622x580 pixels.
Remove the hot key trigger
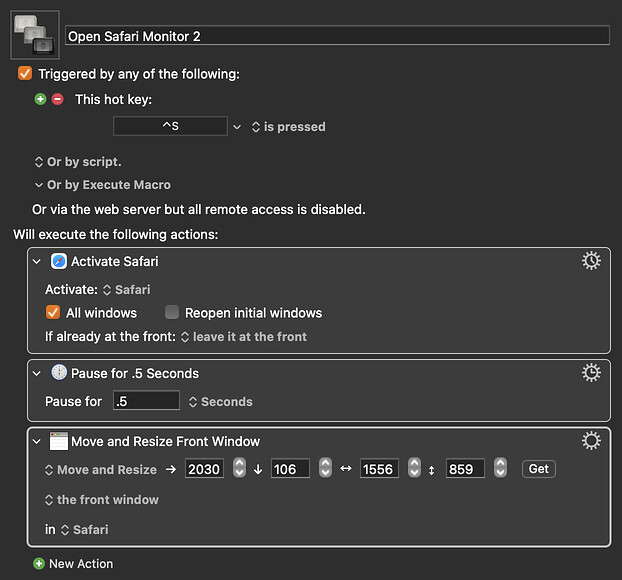tap(58, 99)
